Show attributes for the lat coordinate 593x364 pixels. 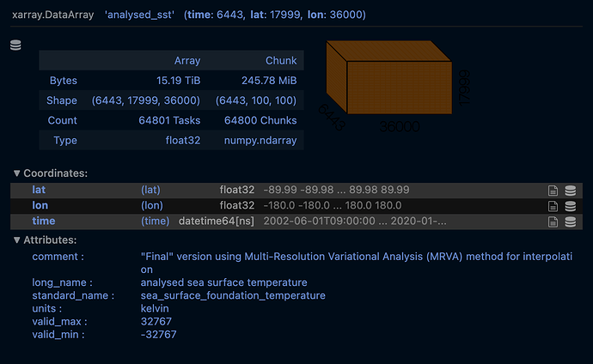[x=553, y=191]
